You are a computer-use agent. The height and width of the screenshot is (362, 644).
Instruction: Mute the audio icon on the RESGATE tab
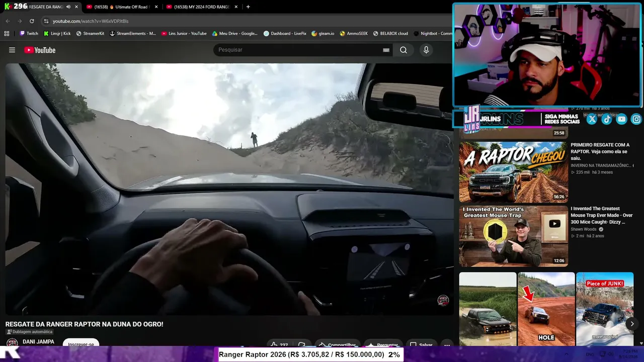click(x=68, y=7)
